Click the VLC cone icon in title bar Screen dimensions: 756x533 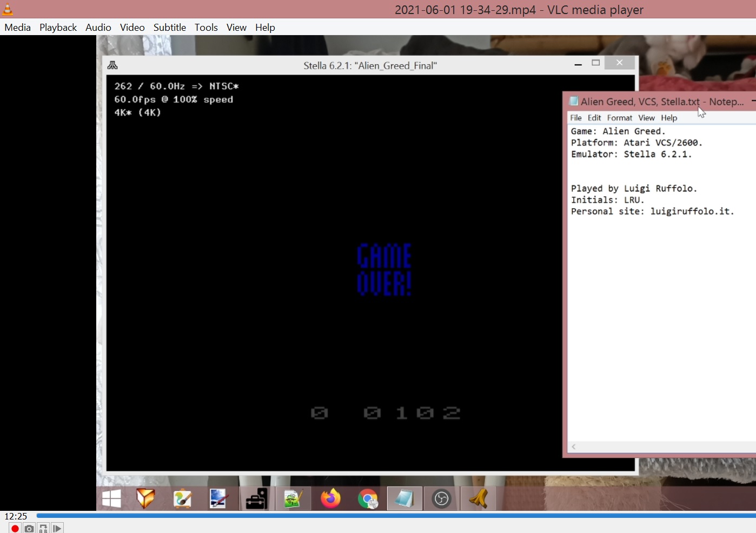tap(8, 9)
